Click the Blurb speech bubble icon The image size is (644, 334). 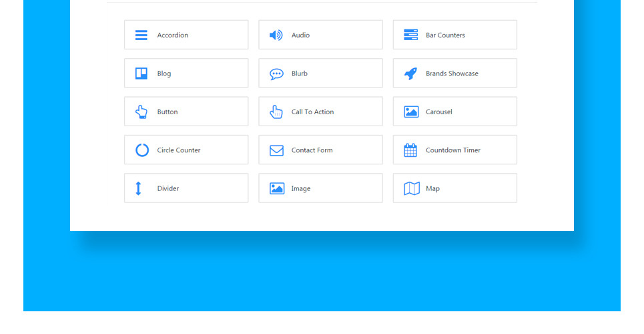coord(276,74)
